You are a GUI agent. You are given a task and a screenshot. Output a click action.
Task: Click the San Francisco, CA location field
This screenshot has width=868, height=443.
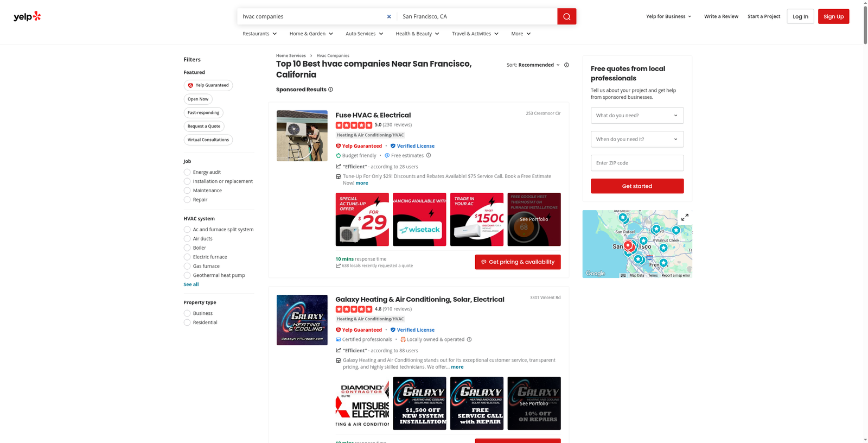(477, 16)
